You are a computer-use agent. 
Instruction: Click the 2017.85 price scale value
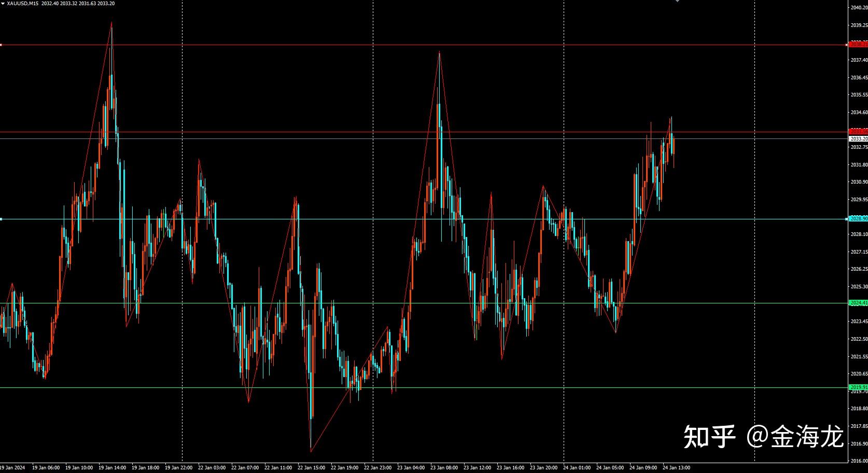859,426
